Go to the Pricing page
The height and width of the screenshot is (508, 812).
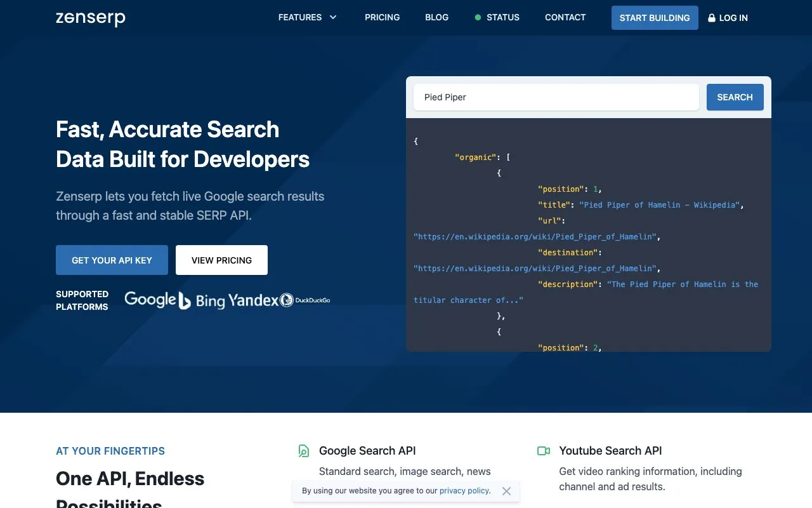[x=383, y=18]
